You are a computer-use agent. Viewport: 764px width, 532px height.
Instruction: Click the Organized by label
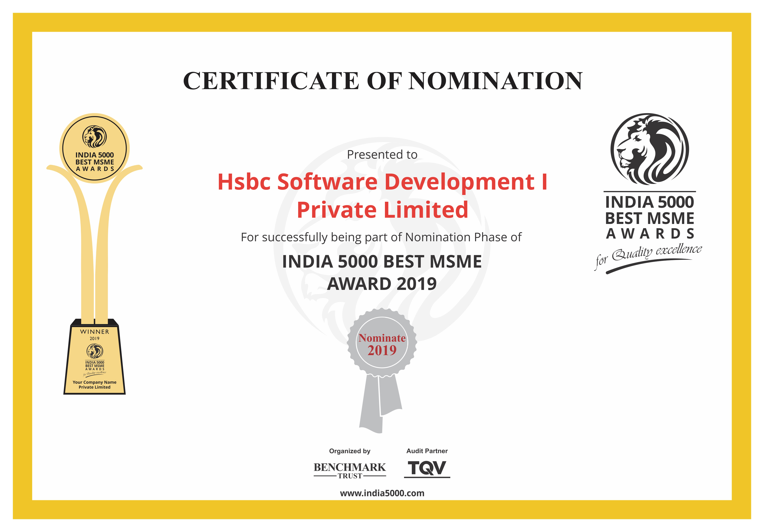click(x=349, y=451)
